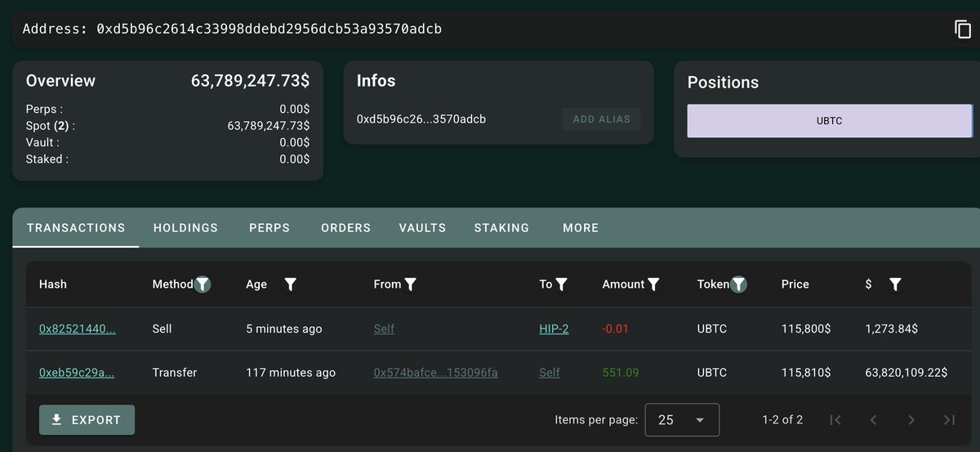The height and width of the screenshot is (452, 980).
Task: Switch to the Transactions tab
Action: coord(76,228)
